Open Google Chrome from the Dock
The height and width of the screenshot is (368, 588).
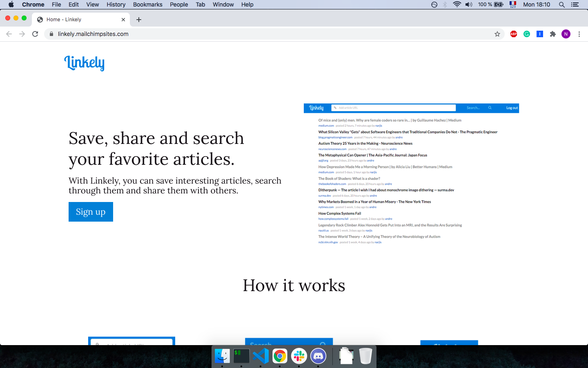[280, 356]
